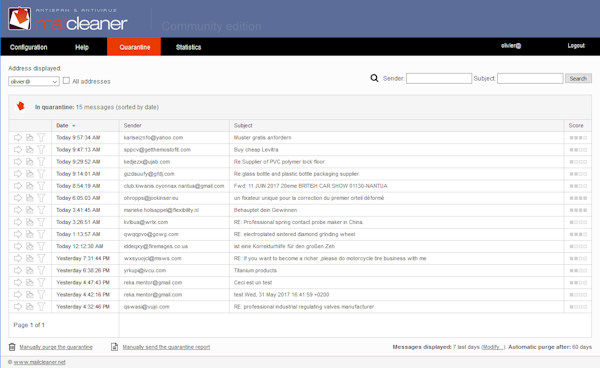
Task: Click the quarantine report document icon
Action: pos(114,347)
